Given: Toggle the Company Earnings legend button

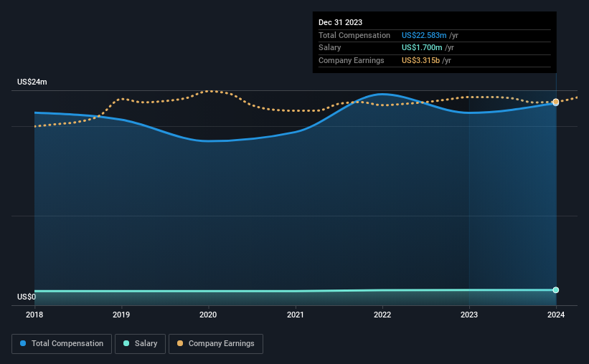Looking at the screenshot, I should 215,344.
